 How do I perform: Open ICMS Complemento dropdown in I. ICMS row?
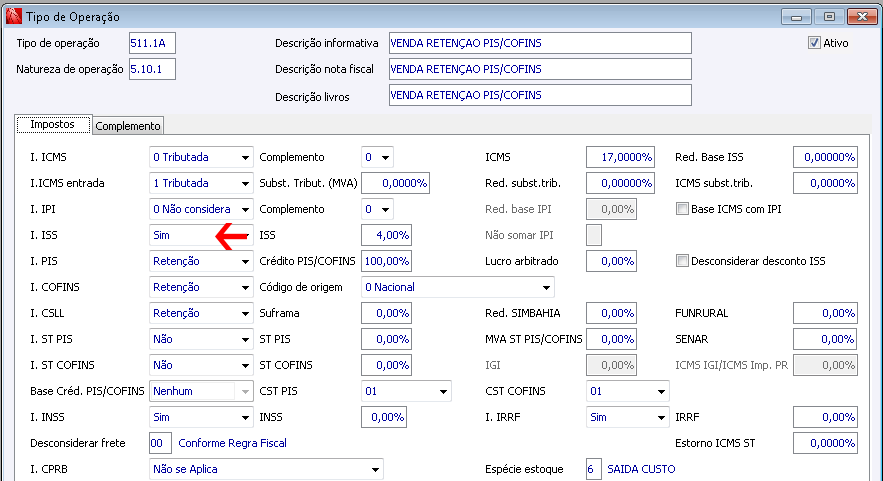[377, 157]
